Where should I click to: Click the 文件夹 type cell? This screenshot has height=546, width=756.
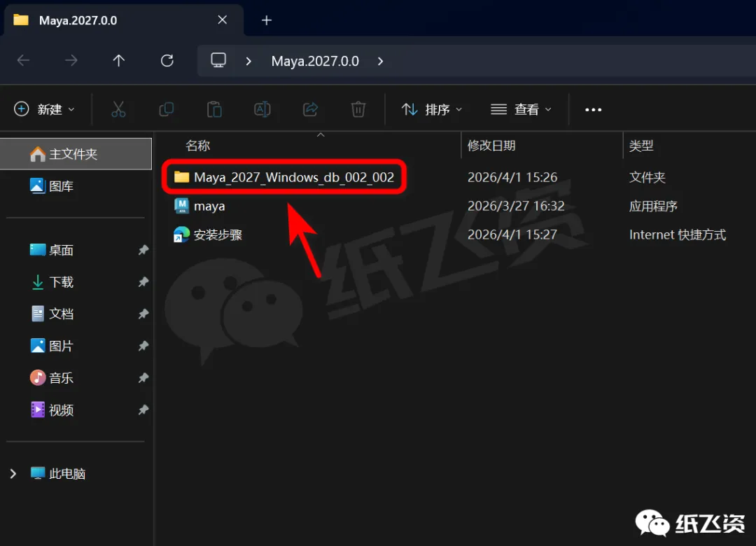(x=647, y=178)
